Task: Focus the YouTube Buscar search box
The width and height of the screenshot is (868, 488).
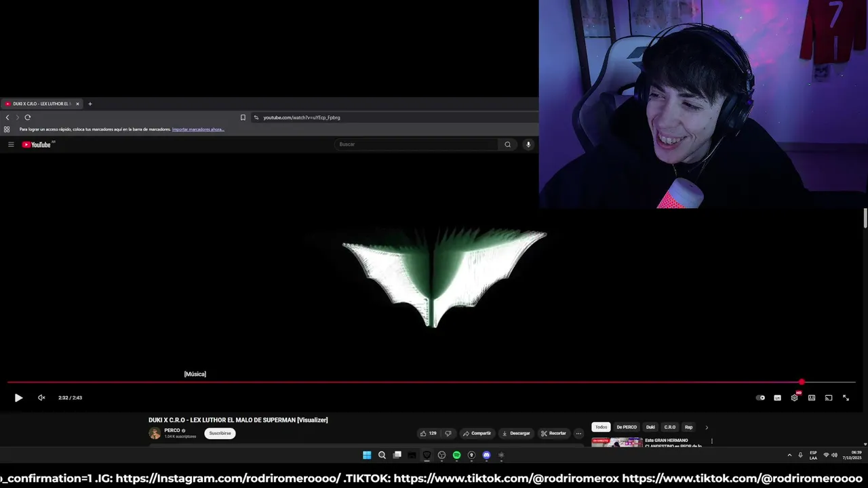Action: 416,144
